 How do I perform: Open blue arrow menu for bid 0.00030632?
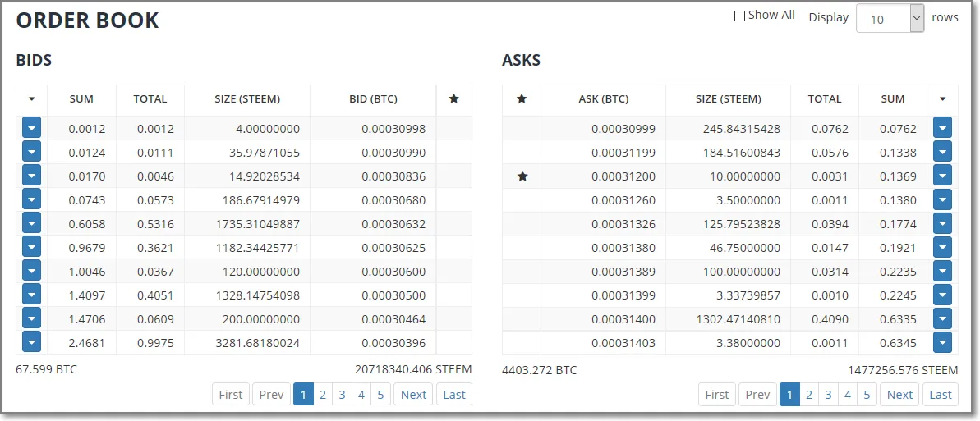pos(31,224)
